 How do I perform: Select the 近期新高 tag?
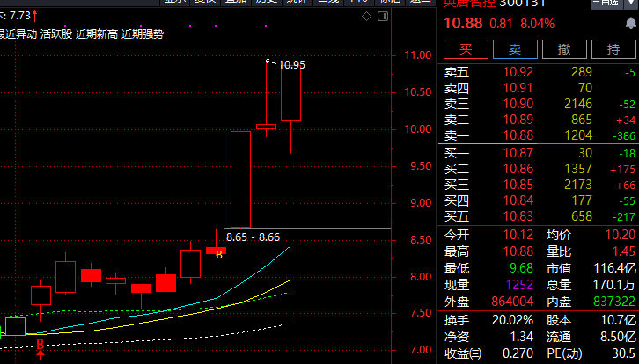pos(96,34)
